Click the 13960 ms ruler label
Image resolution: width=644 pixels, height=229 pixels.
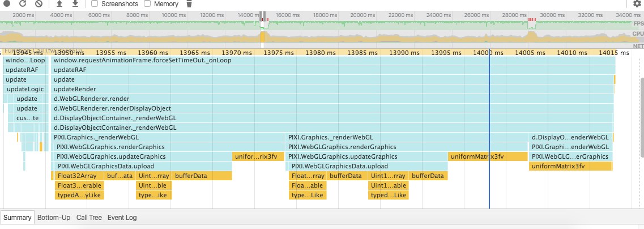click(153, 53)
